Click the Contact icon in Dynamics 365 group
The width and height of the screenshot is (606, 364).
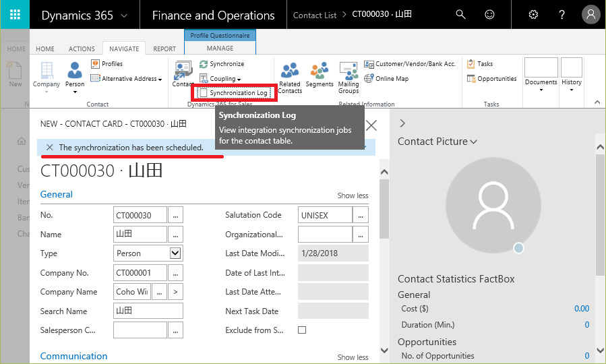pos(183,74)
